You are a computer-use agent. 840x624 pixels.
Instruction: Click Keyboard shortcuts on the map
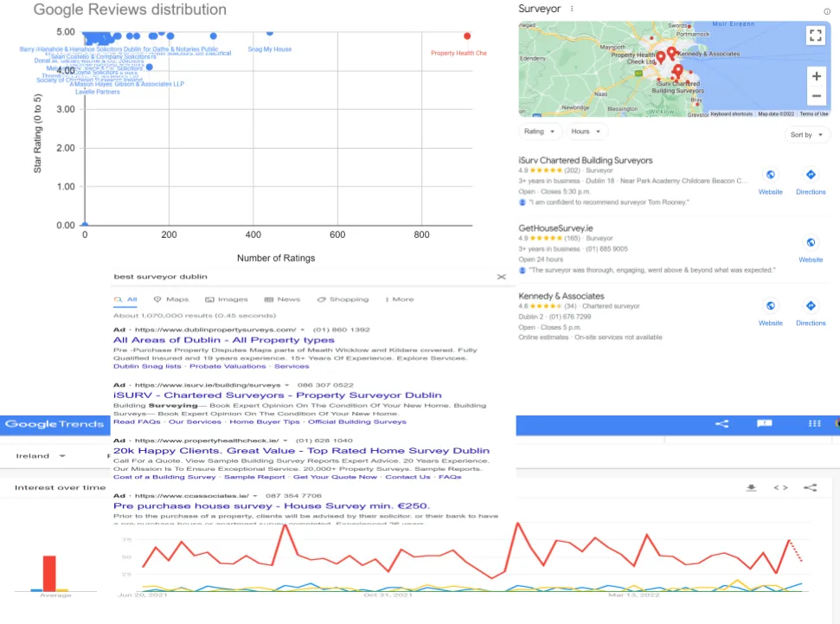731,113
